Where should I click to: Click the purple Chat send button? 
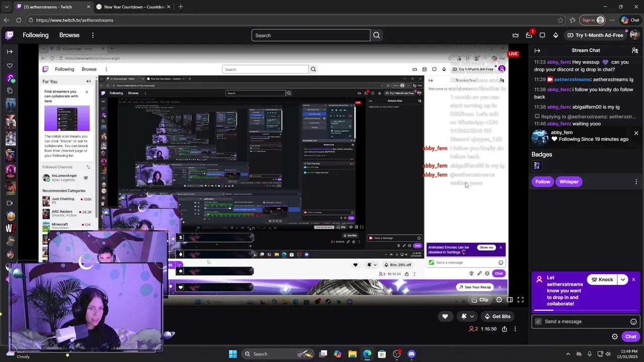click(631, 337)
